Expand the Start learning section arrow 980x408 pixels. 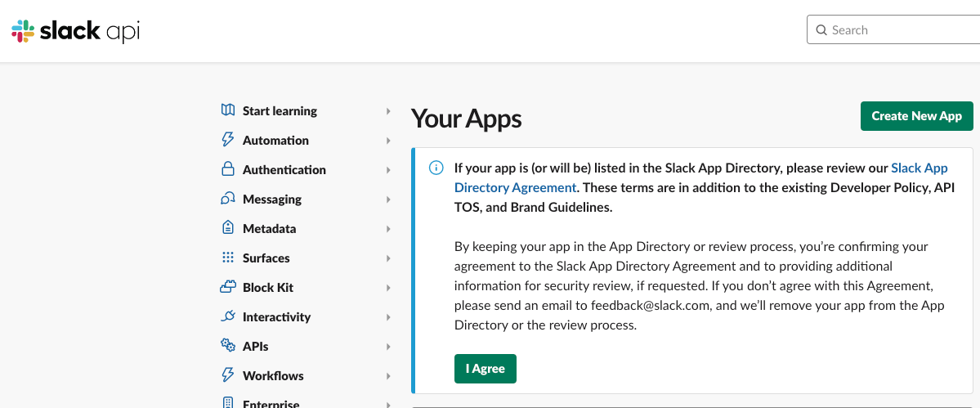(x=388, y=111)
